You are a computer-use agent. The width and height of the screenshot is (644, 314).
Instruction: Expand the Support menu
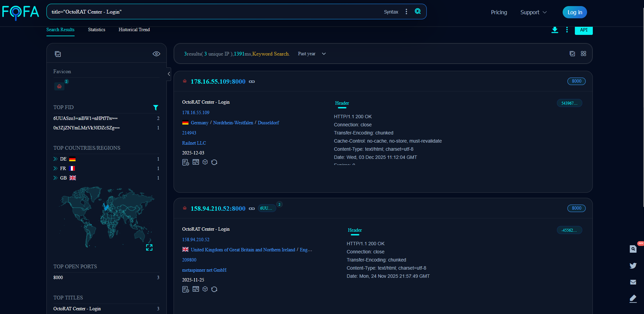point(533,12)
